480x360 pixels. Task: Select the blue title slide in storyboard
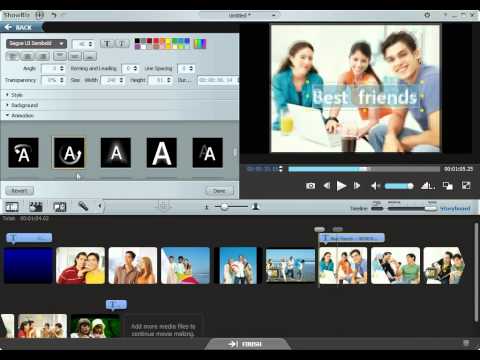click(28, 265)
